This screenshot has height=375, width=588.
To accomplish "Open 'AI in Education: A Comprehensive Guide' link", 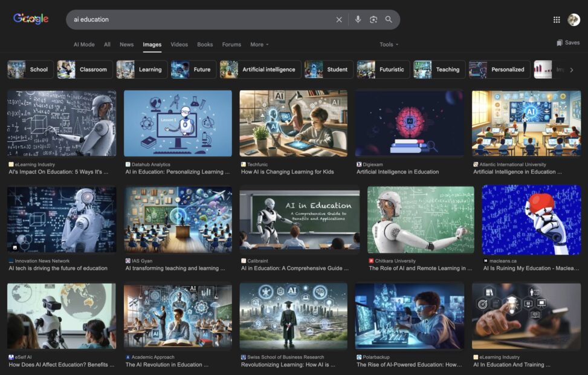I will [x=295, y=268].
